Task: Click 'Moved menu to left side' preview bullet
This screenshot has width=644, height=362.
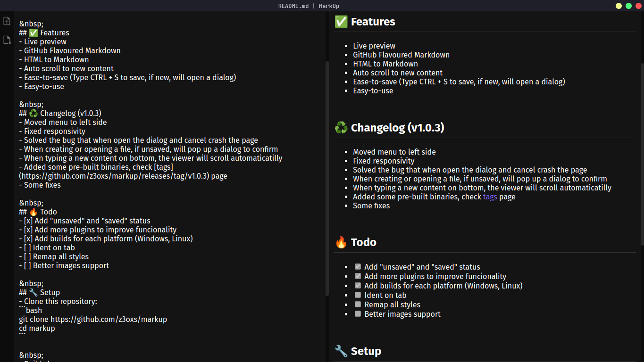Action: click(394, 152)
